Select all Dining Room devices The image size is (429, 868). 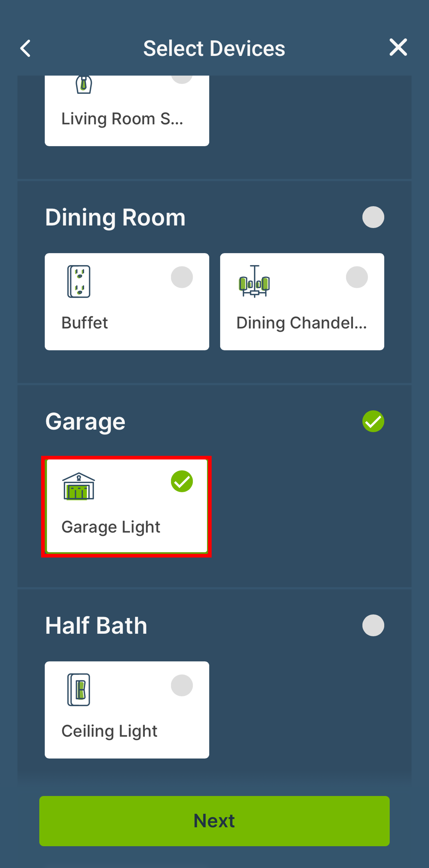point(373,217)
